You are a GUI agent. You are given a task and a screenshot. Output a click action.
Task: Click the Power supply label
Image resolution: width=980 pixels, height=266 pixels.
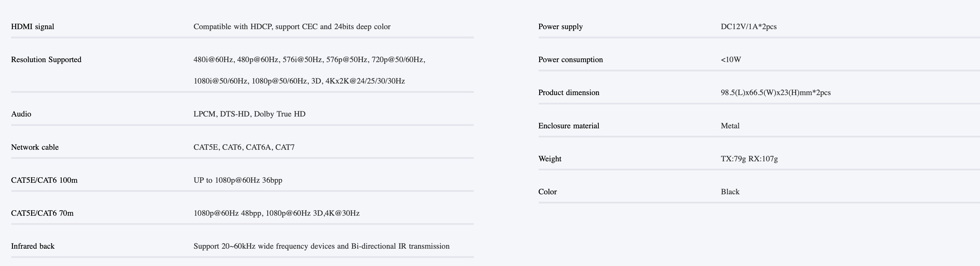coord(560,27)
